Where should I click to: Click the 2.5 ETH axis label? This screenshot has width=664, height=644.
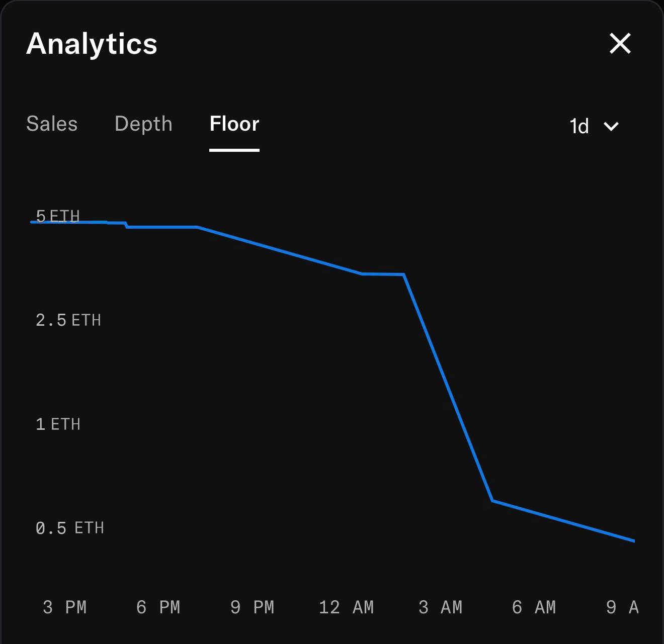coord(68,320)
